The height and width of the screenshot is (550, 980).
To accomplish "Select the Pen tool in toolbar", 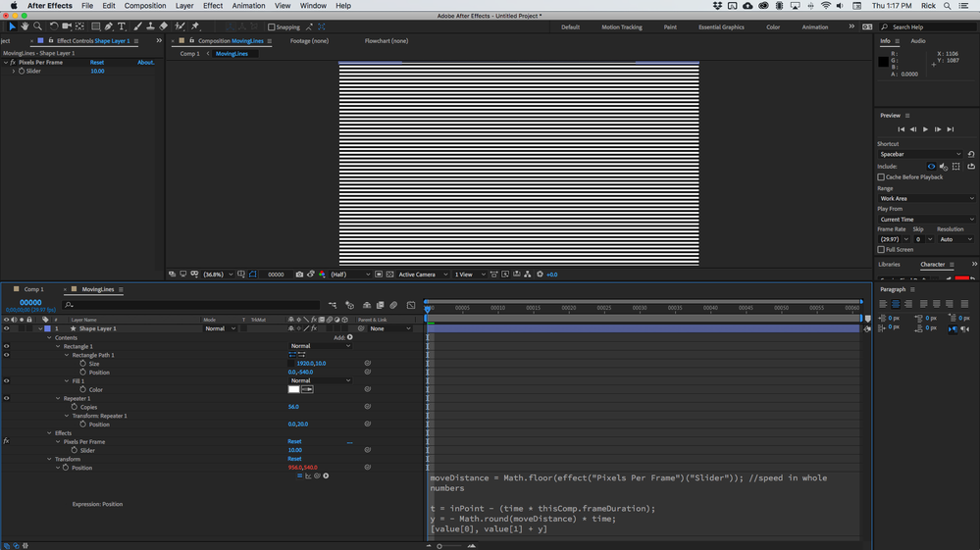I will click(x=109, y=26).
